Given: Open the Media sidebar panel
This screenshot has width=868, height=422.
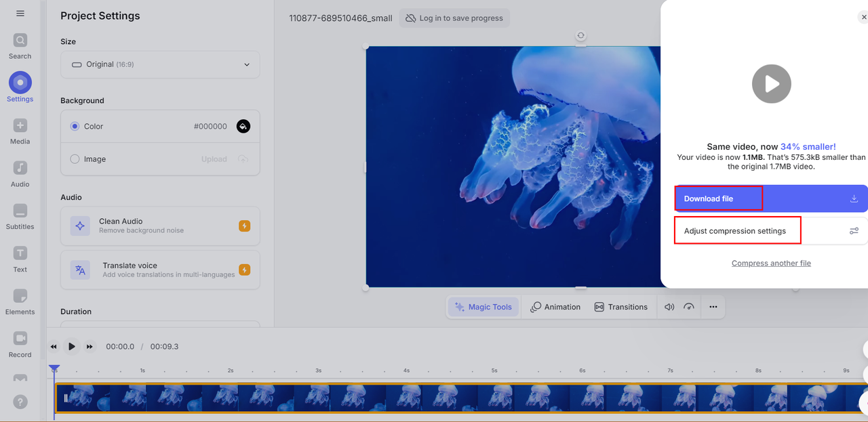Looking at the screenshot, I should [20, 131].
